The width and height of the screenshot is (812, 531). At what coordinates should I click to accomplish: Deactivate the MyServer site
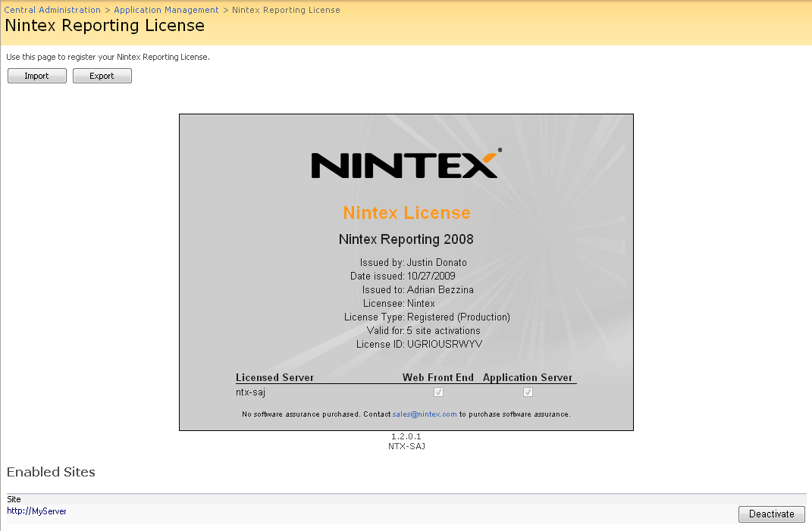pyautogui.click(x=771, y=514)
